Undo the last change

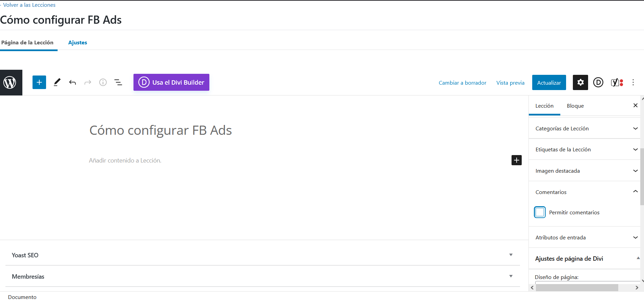click(72, 82)
